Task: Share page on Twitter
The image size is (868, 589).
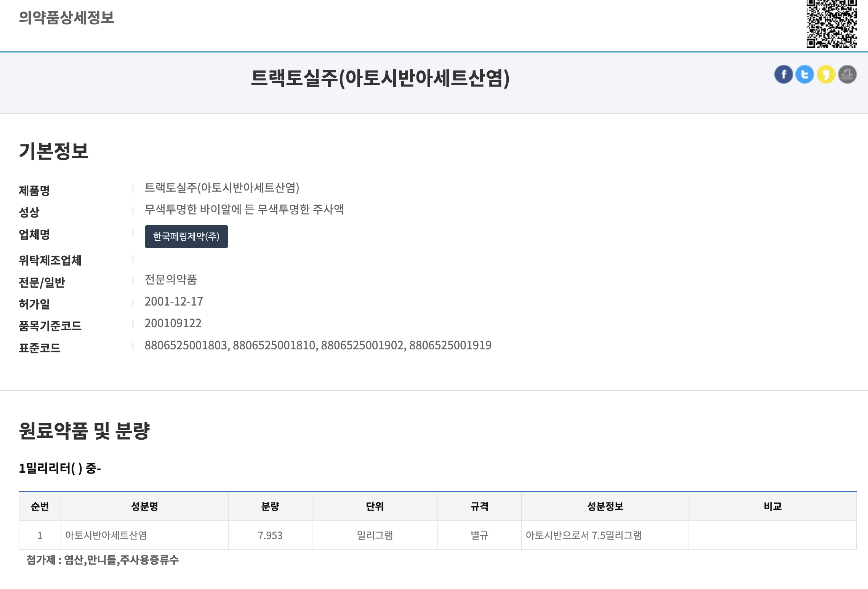Action: (804, 74)
